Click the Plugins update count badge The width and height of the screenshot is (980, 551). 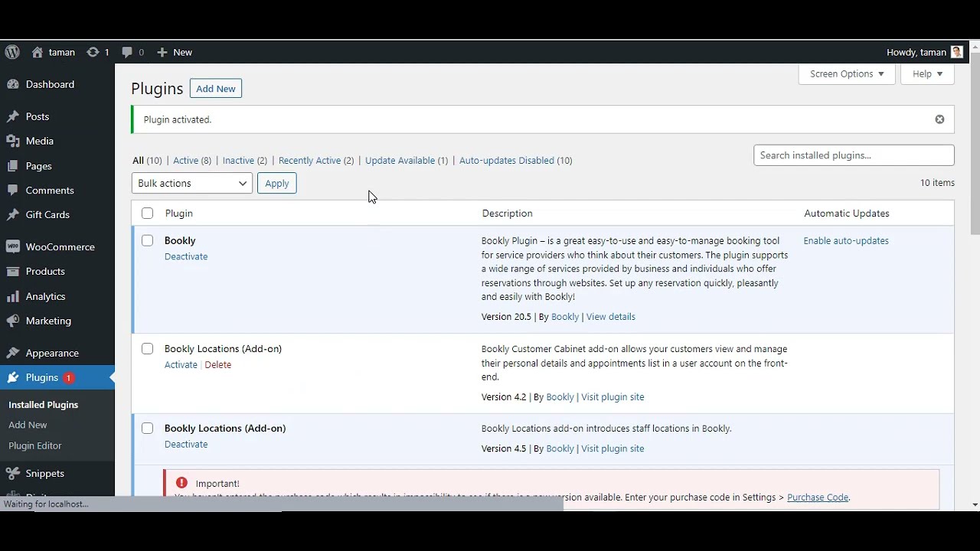[x=68, y=377]
